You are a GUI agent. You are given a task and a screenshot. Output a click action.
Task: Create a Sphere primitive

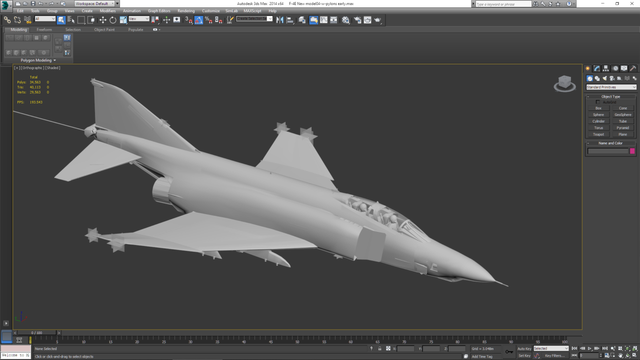pyautogui.click(x=598, y=115)
